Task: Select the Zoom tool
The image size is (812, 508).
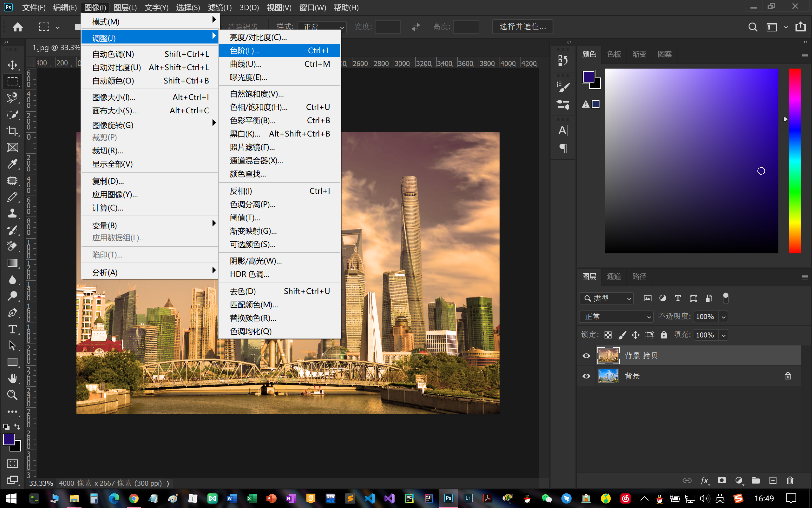Action: point(12,395)
